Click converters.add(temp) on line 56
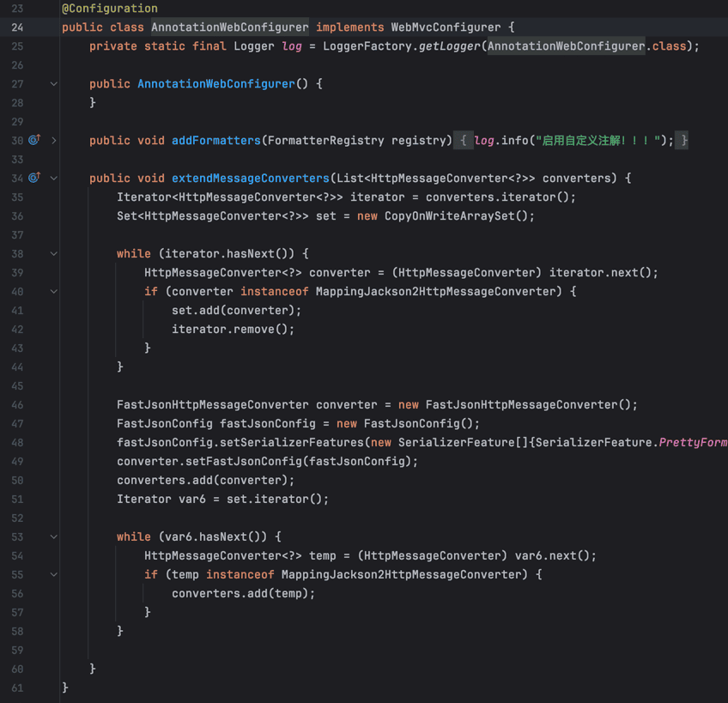Screen dimensions: 728x703 pyautogui.click(x=240, y=593)
